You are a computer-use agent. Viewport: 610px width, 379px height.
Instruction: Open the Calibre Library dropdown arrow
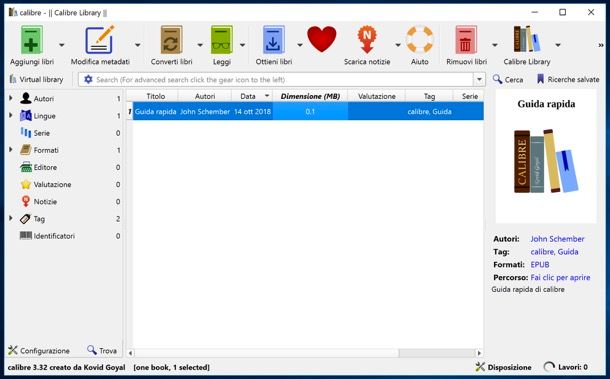558,45
